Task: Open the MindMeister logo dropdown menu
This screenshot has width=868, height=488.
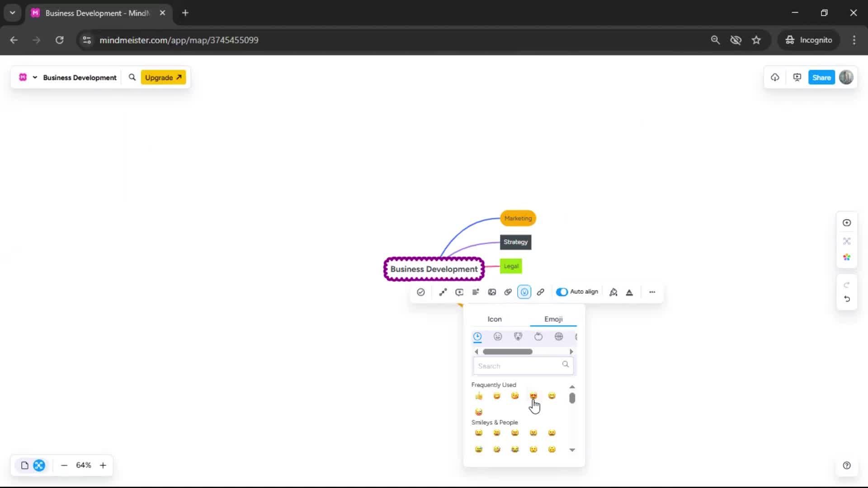Action: pos(28,77)
